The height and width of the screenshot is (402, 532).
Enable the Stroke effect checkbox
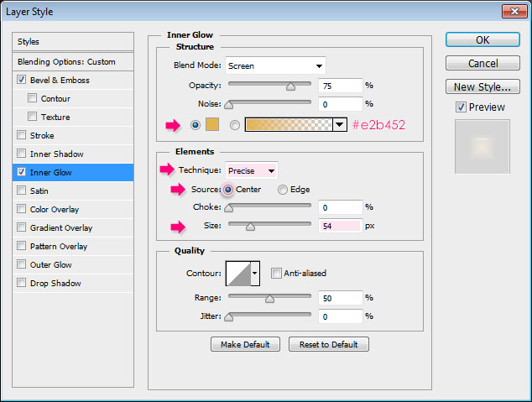click(21, 135)
